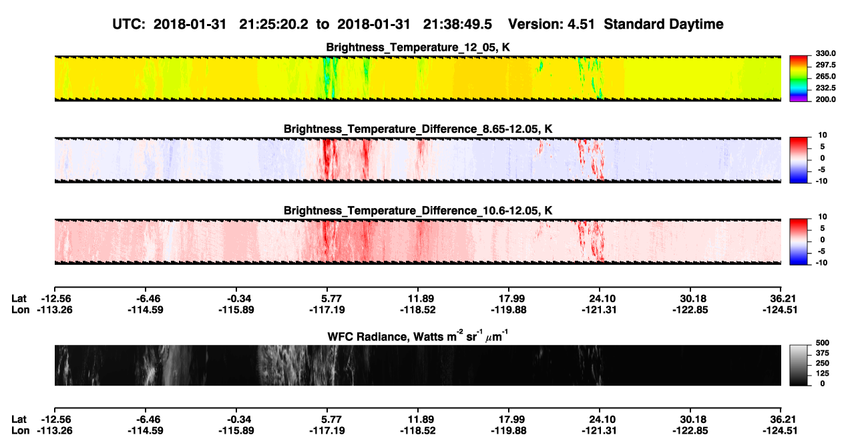Select the 'Version: 4.51 Standard Daytime' text
This screenshot has height=445, width=868.
pos(616,24)
